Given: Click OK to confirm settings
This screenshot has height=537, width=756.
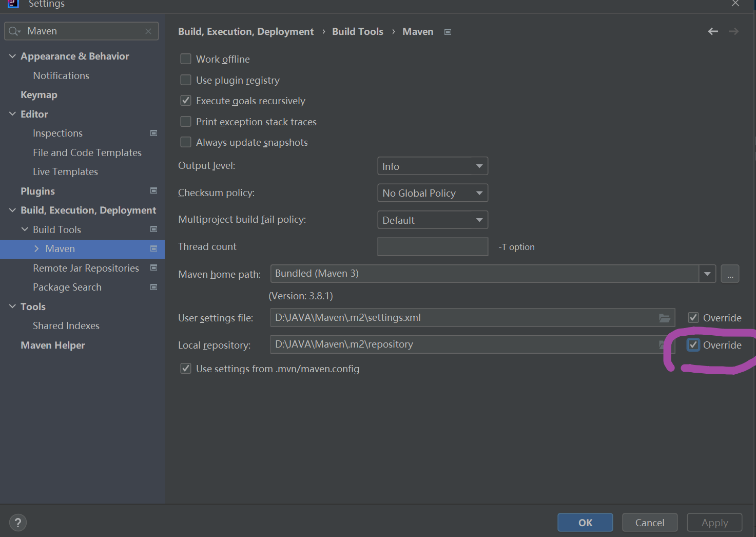Looking at the screenshot, I should [585, 523].
